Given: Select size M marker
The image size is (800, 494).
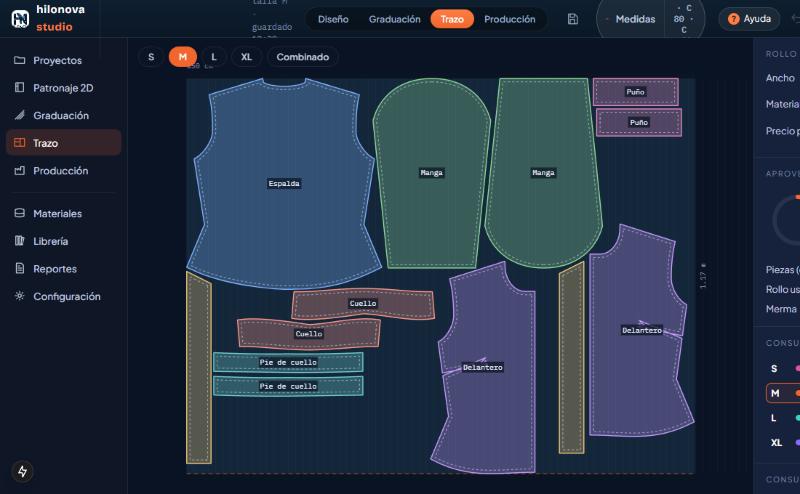Looking at the screenshot, I should pyautogui.click(x=183, y=57).
